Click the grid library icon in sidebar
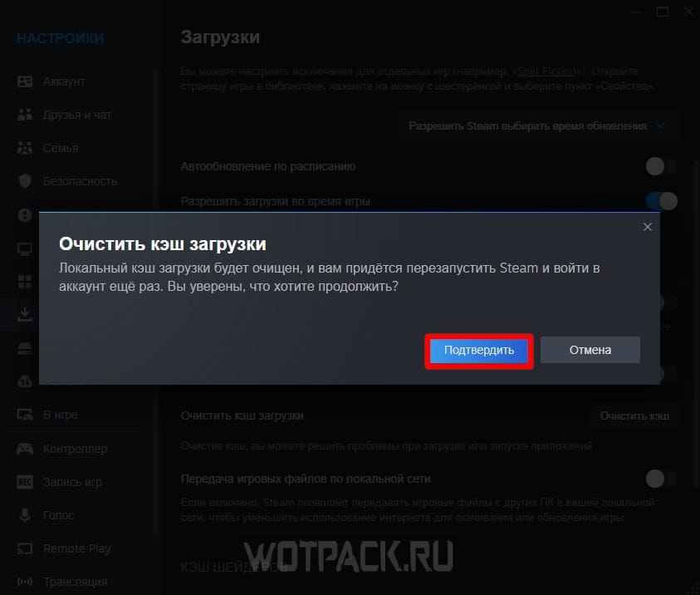 (25, 282)
